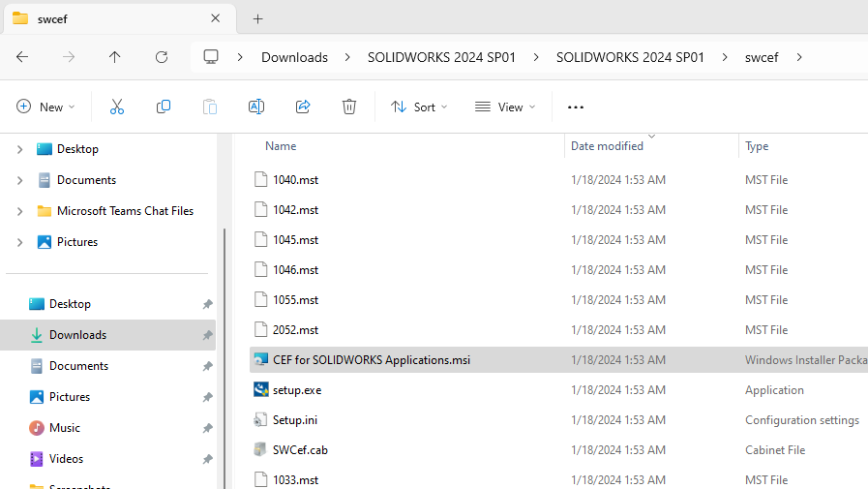This screenshot has height=489, width=868.
Task: Click the Cut scissors icon
Action: [117, 107]
